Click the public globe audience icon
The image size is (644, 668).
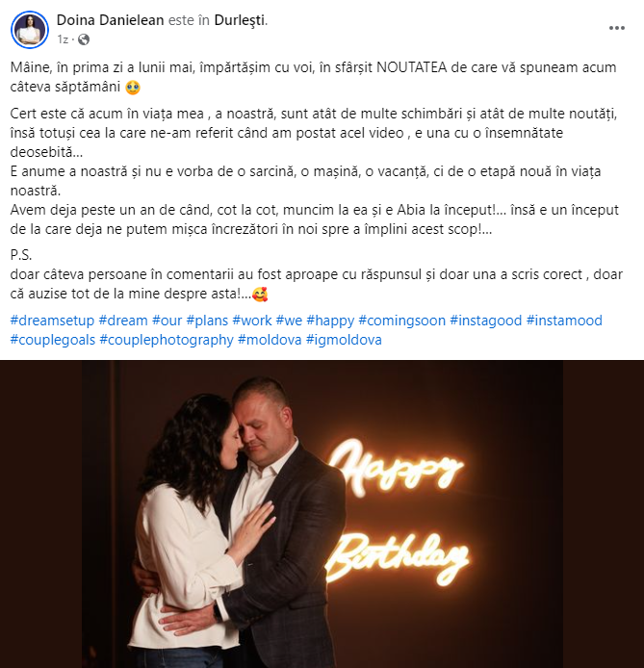point(84,39)
